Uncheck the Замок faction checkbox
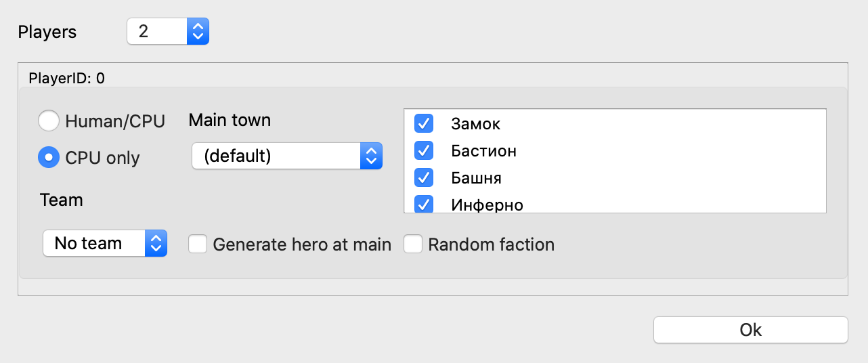The width and height of the screenshot is (868, 363). 424,124
